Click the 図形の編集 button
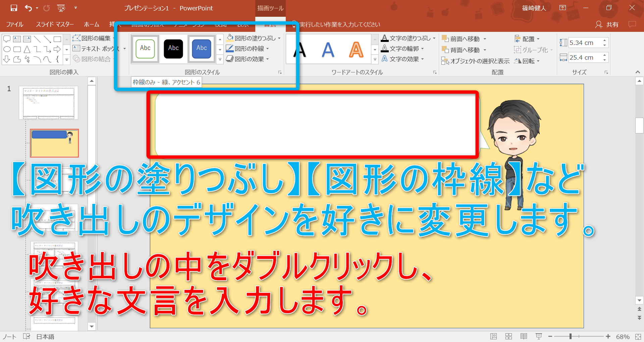Image resolution: width=644 pixels, height=342 pixels. coord(92,38)
